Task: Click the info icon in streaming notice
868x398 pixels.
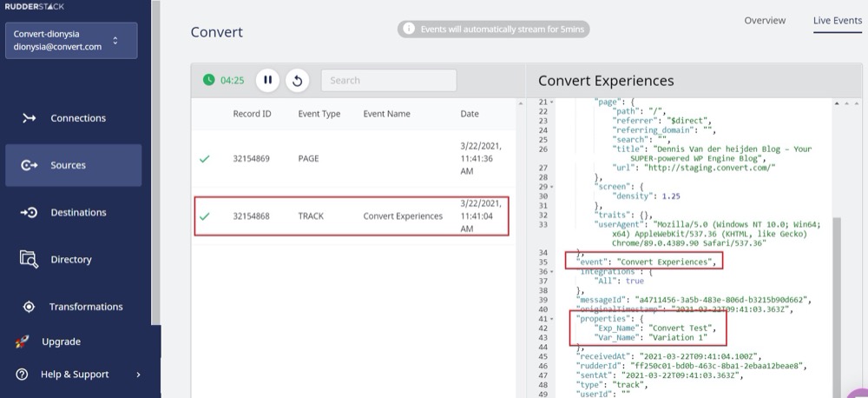Action: [x=409, y=29]
